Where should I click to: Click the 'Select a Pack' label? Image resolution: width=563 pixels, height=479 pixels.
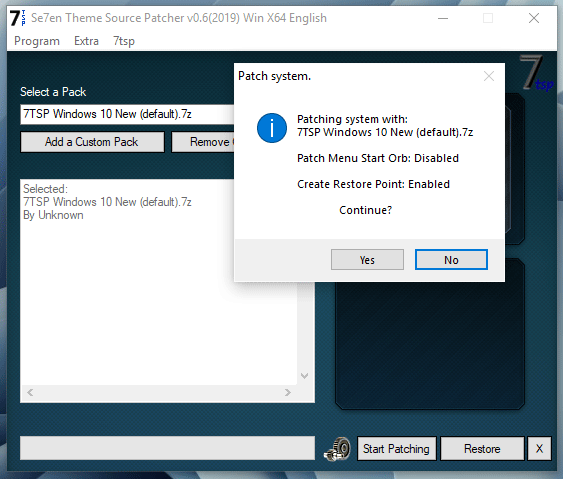click(x=53, y=92)
